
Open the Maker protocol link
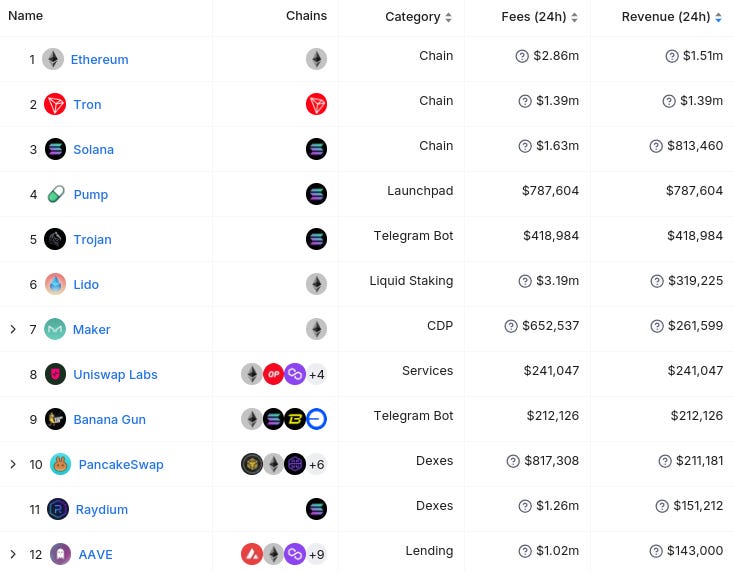92,330
